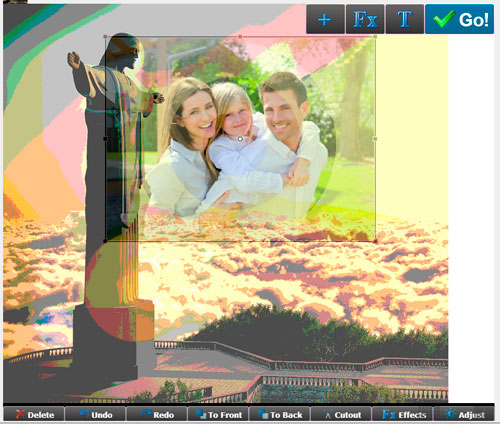Viewport: 500px width, 424px height.
Task: Click the Go! button
Action: coord(459,19)
